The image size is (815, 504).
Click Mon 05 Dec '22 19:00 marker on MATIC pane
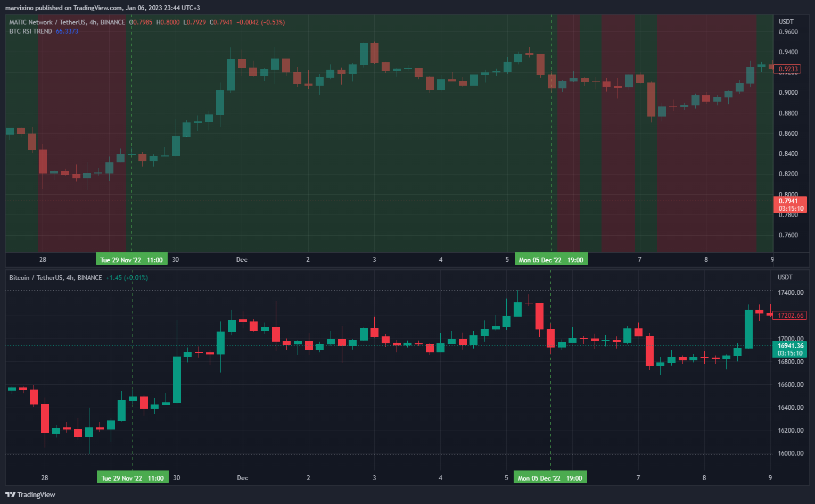click(551, 260)
